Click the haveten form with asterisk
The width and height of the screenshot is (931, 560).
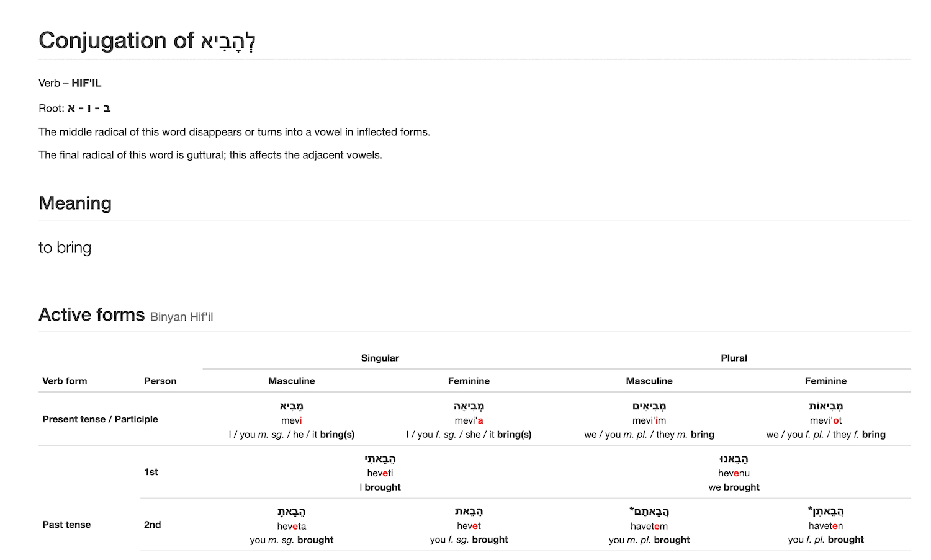click(825, 512)
